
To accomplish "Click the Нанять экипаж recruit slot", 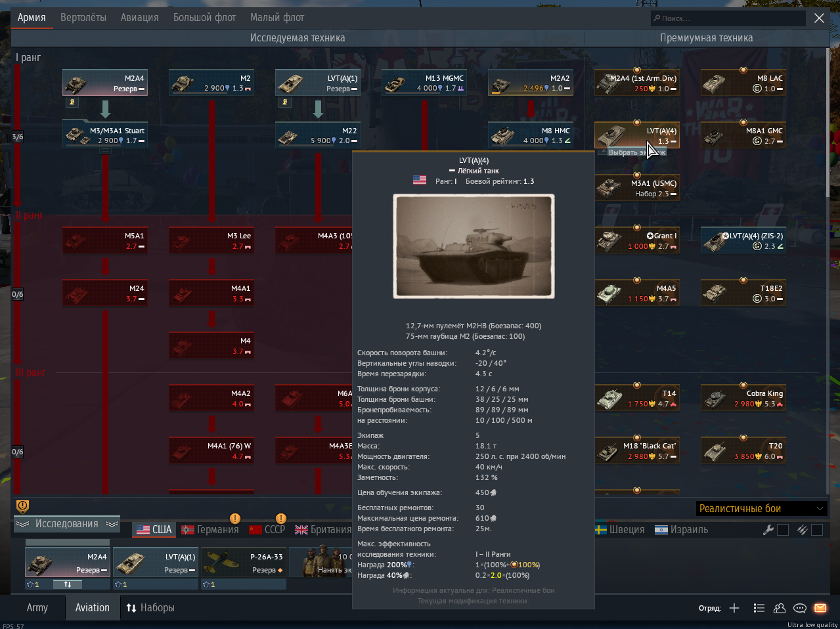I will coord(321,563).
